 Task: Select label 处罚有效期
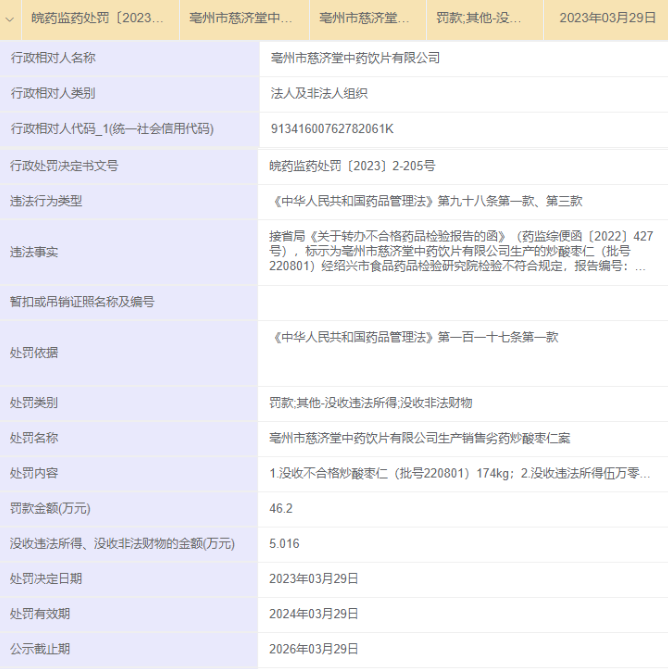[x=40, y=614]
